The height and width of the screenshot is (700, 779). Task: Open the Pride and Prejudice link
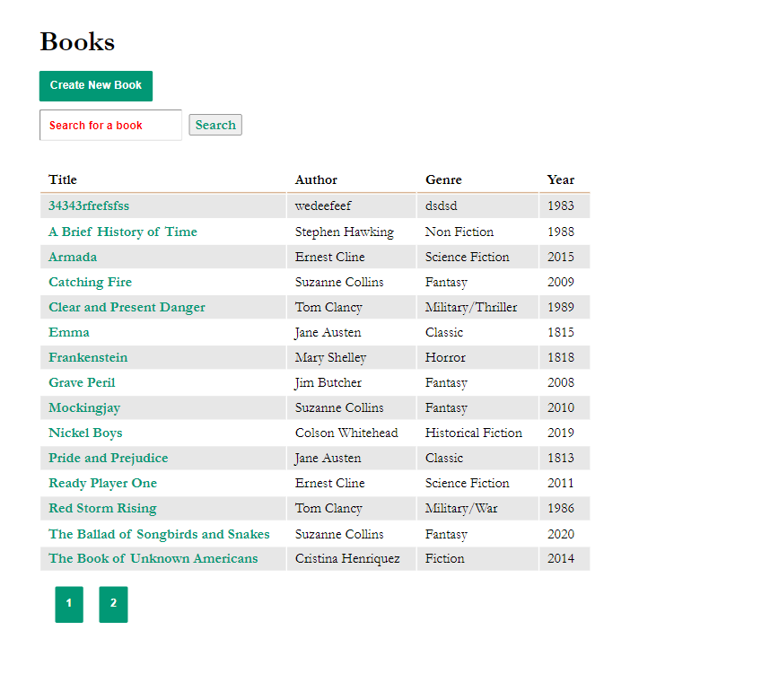click(109, 459)
